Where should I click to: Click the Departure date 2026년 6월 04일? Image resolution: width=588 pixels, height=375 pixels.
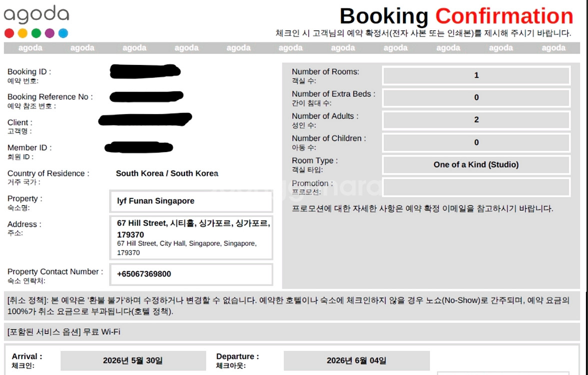(356, 360)
